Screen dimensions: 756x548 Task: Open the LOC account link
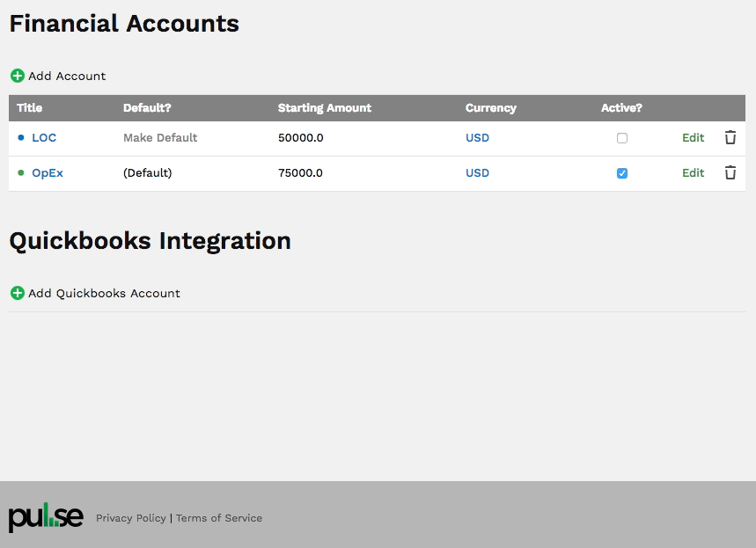point(44,138)
